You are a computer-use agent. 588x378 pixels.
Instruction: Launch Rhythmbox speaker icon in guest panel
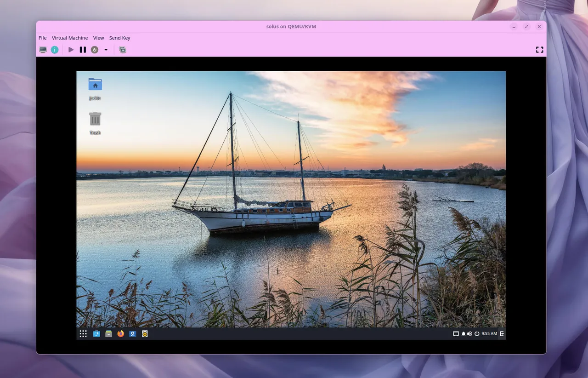pos(145,334)
